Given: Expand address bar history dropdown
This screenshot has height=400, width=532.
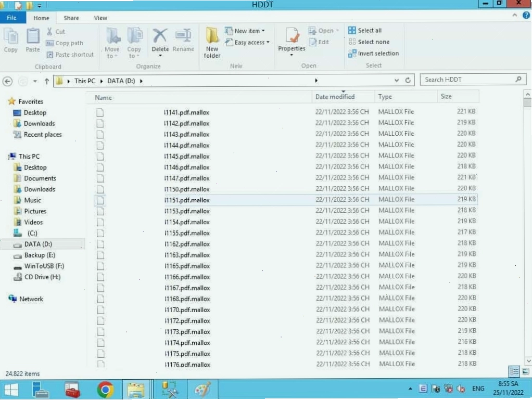Looking at the screenshot, I should click(x=396, y=80).
